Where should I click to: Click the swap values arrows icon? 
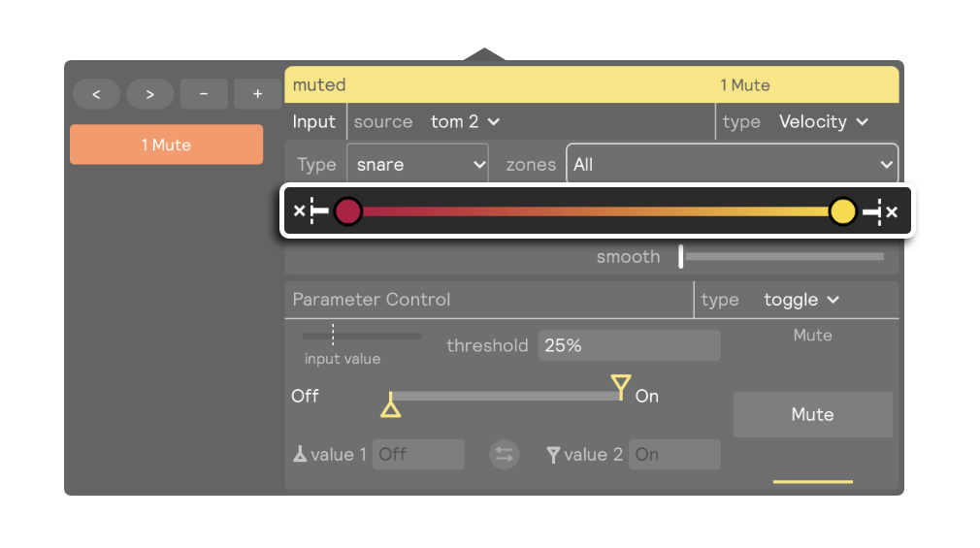[x=504, y=454]
